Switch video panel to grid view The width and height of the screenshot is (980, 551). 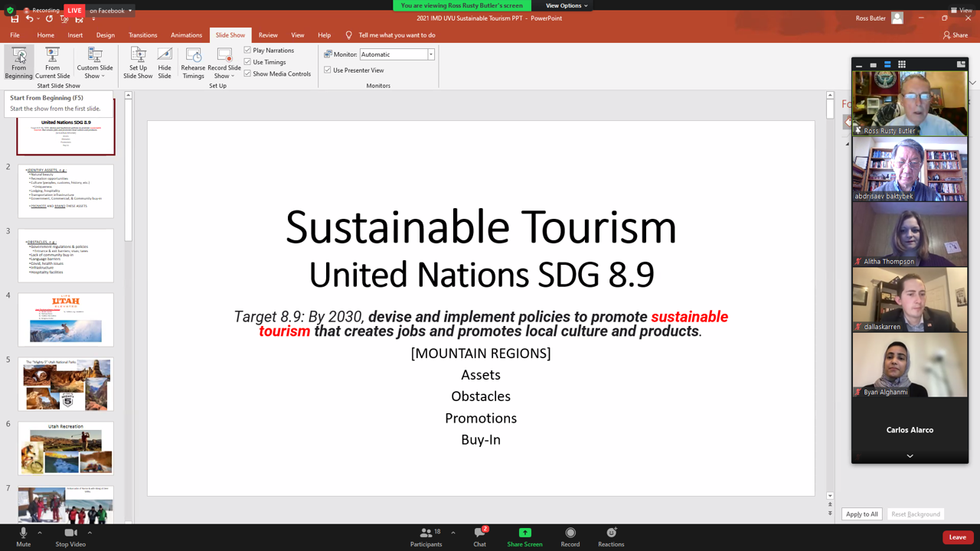tap(902, 64)
